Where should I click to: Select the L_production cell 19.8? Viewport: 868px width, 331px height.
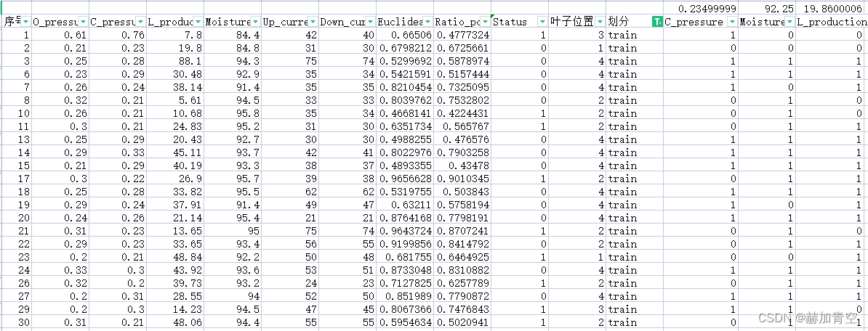click(175, 47)
